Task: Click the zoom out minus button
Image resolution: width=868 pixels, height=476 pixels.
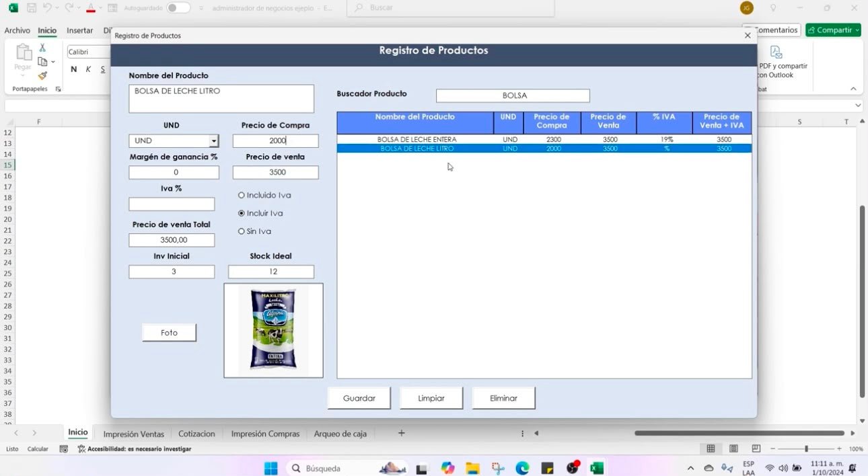Action: (772, 448)
